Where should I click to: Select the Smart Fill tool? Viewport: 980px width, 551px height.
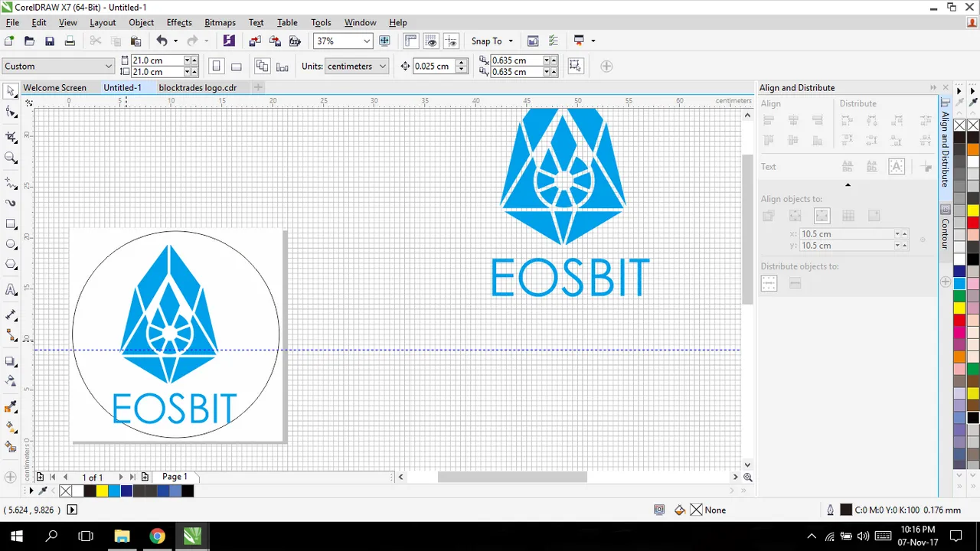tap(11, 447)
